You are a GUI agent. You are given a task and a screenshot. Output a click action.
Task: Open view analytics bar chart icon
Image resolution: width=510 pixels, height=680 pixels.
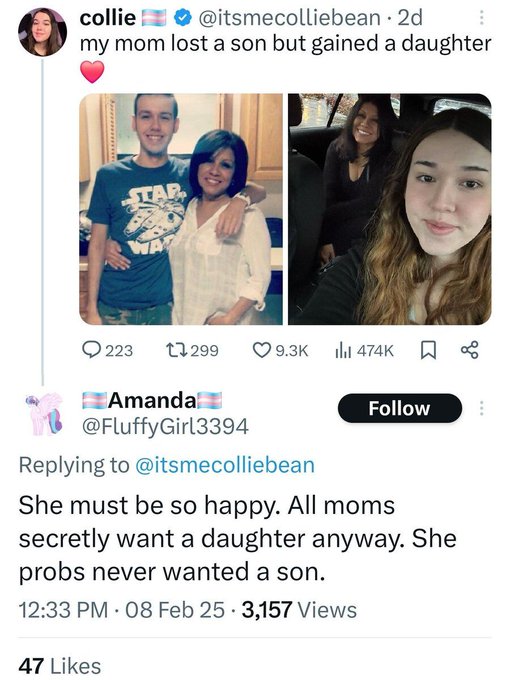343,350
